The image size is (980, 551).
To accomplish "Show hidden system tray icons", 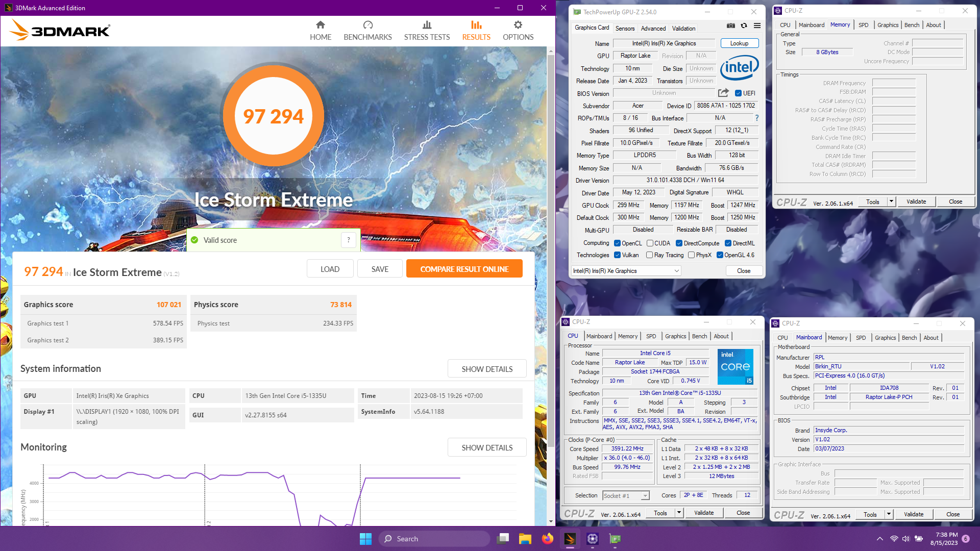I will pos(880,539).
